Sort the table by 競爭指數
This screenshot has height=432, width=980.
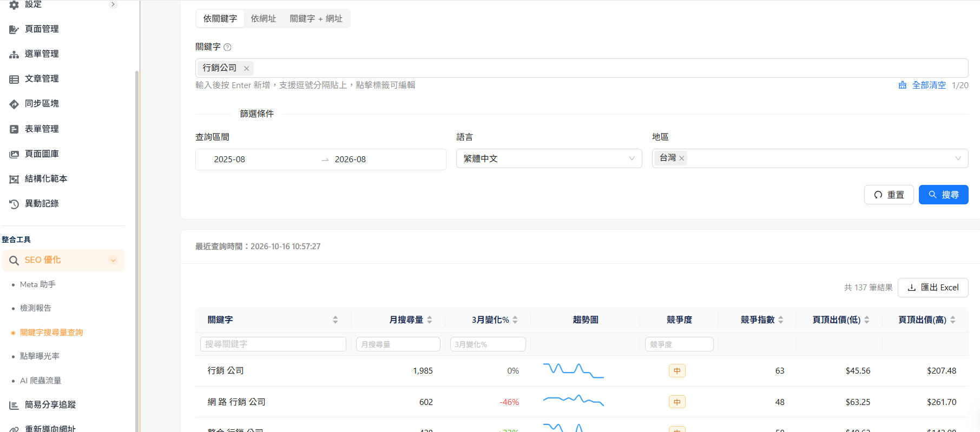click(x=781, y=320)
